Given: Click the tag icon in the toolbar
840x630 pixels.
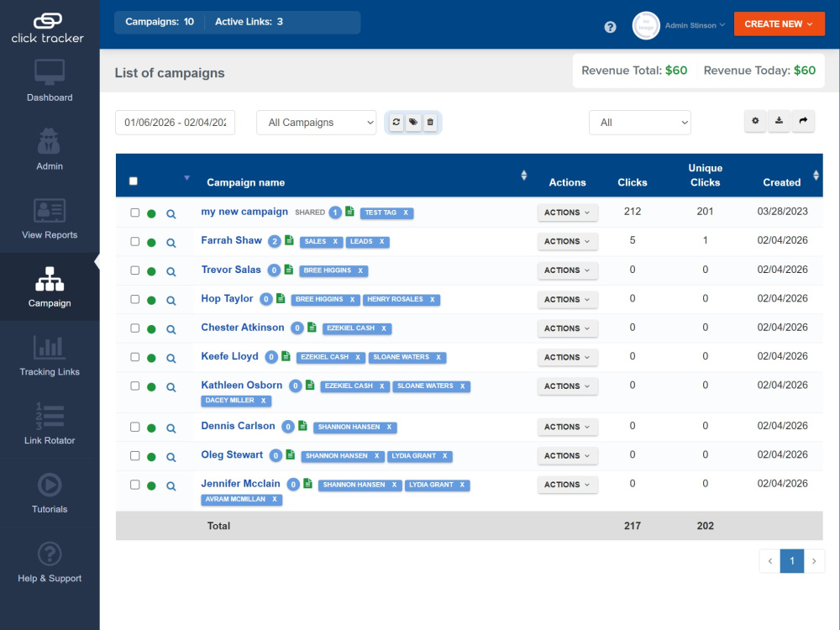Looking at the screenshot, I should pos(413,122).
